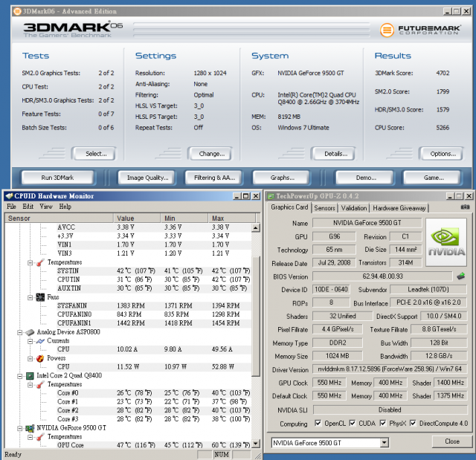This screenshot has width=476, height=460.
Task: Click the Powers flame icon in the tree
Action: pos(40,358)
